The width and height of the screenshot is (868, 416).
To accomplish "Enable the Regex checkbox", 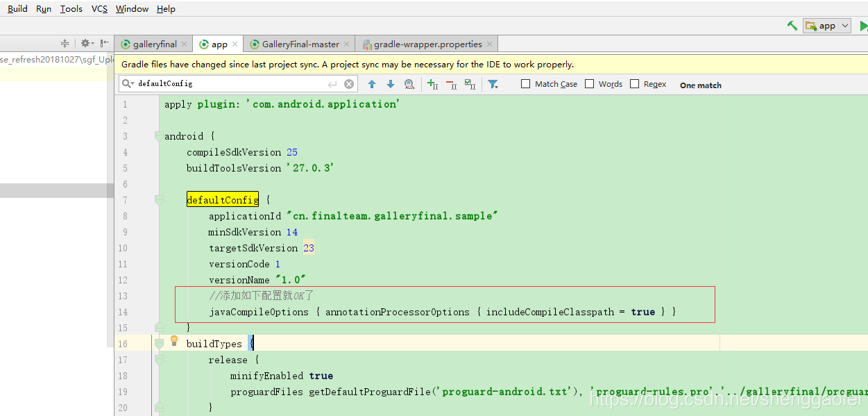I will click(x=634, y=84).
